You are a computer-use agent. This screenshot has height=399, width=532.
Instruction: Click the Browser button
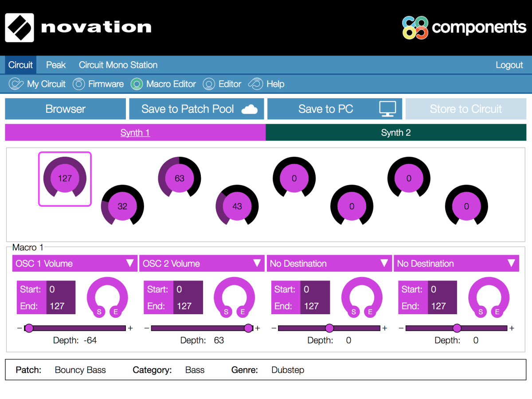(65, 109)
